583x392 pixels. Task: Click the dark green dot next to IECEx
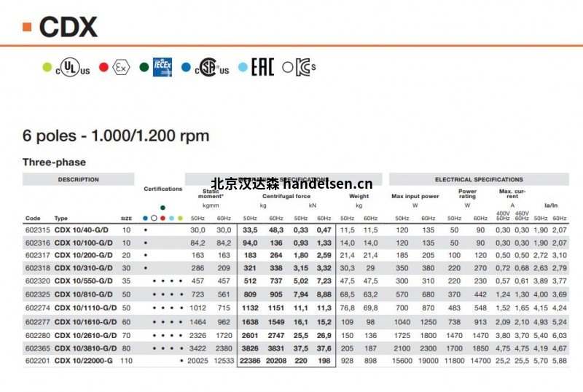144,67
